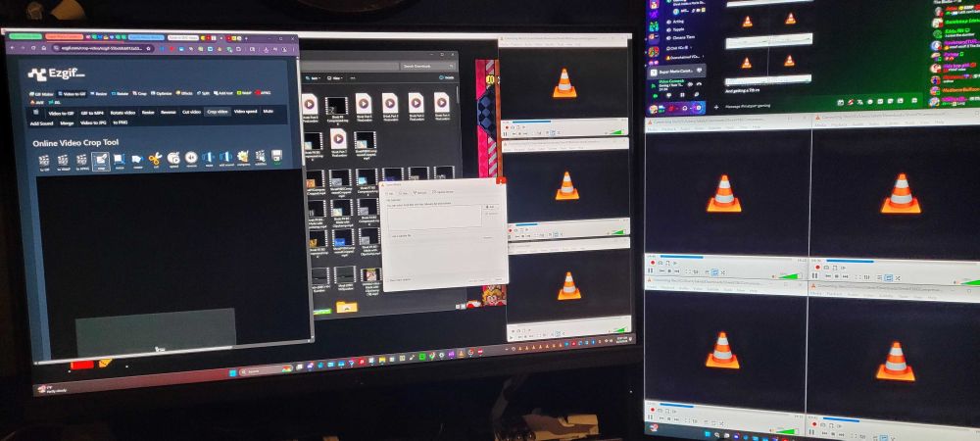The width and height of the screenshot is (980, 441).
Task: Open the compress tool icon on Ezgif
Action: coord(244,157)
